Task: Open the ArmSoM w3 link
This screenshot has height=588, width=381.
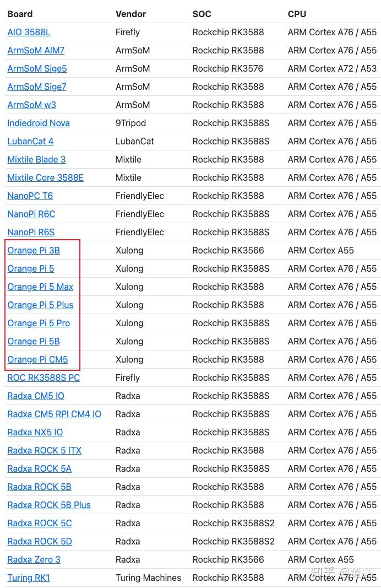Action: click(x=31, y=105)
